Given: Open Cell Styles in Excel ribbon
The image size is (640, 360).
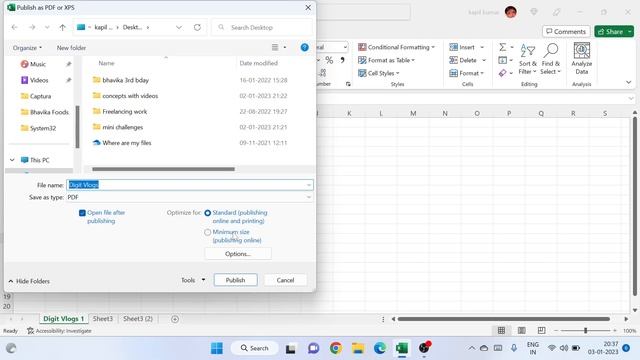Looking at the screenshot, I should (x=378, y=73).
